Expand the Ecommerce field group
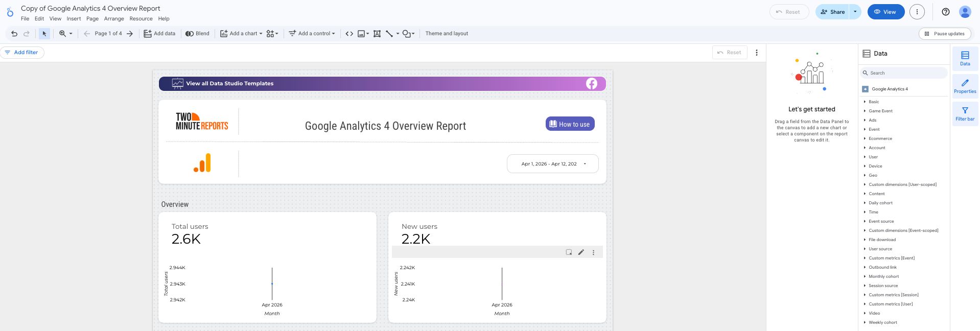 [x=880, y=138]
